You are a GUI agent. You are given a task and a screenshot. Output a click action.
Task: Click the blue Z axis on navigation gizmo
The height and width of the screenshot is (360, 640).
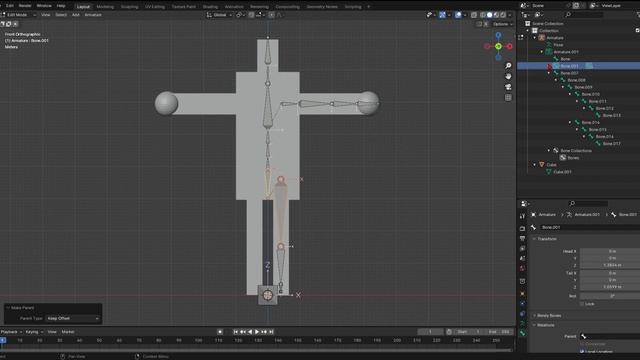[498, 36]
